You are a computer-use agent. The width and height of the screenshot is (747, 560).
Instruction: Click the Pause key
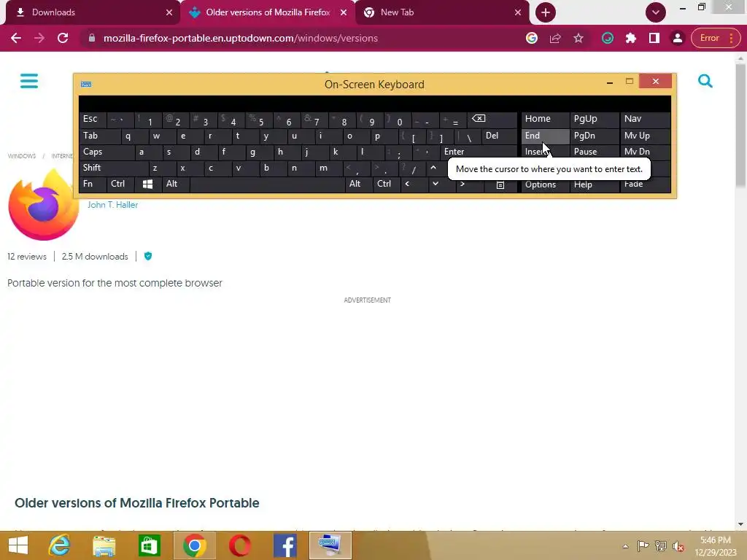click(595, 152)
